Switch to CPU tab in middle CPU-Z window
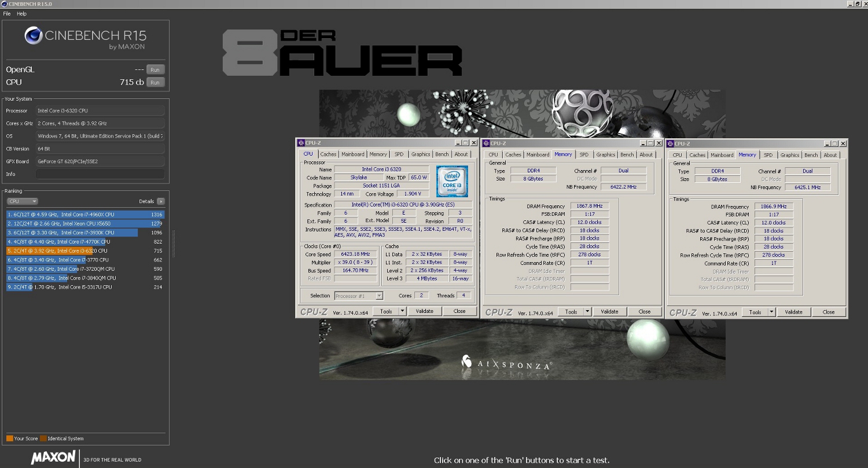This screenshot has height=468, width=868. pyautogui.click(x=493, y=154)
